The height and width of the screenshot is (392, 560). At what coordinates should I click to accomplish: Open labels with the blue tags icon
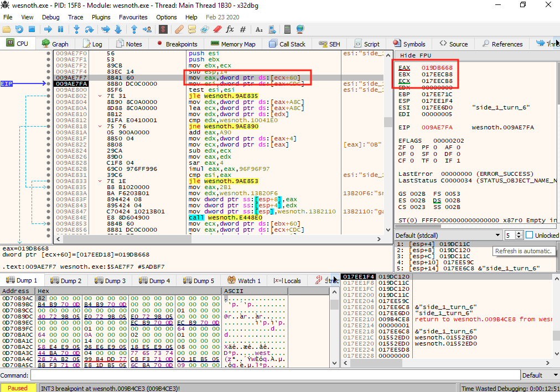click(x=205, y=29)
